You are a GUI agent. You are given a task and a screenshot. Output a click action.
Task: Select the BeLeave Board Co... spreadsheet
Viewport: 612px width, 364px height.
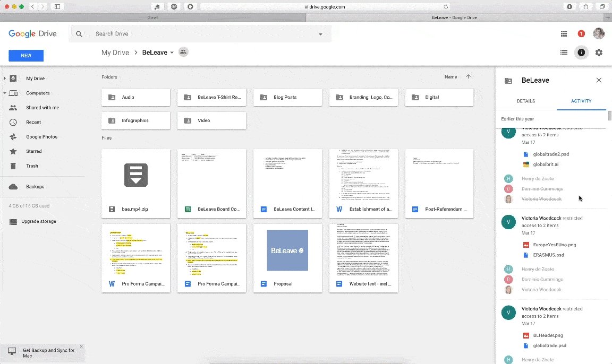(x=211, y=184)
